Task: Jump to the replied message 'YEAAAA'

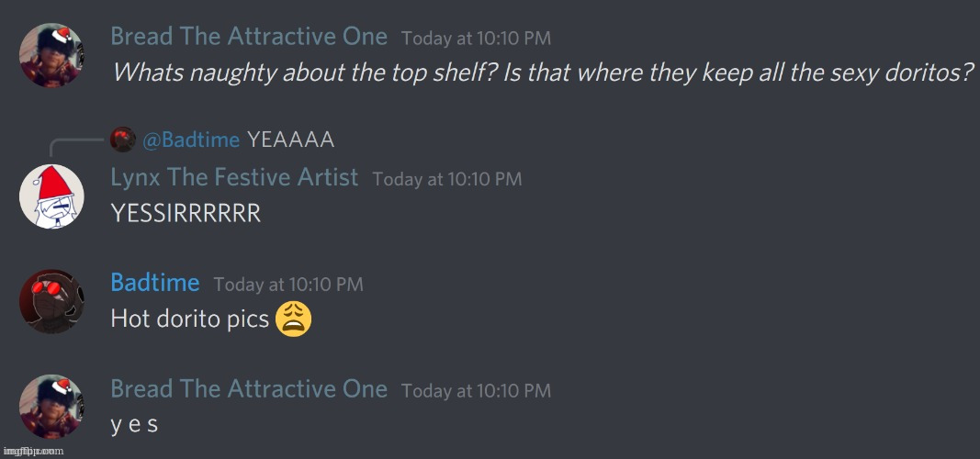Action: point(290,140)
